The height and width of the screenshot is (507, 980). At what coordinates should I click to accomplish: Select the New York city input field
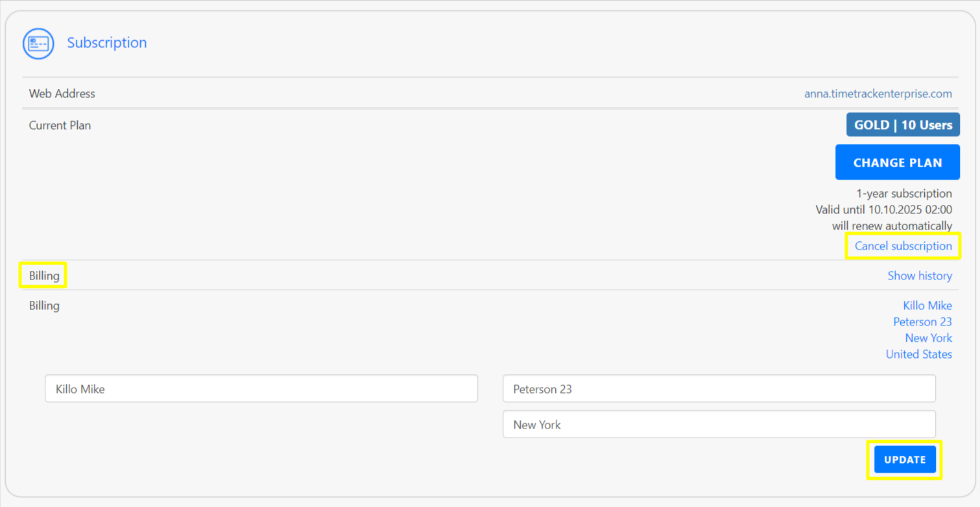(719, 424)
